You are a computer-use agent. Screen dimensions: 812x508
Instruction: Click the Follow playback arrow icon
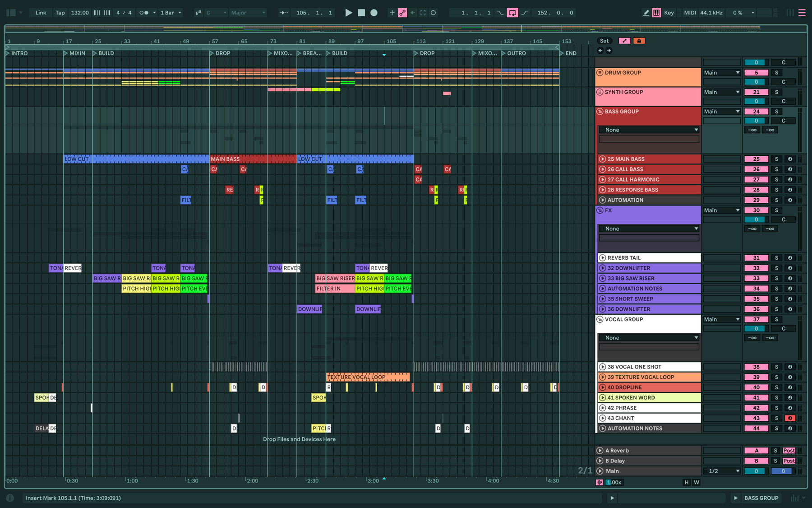284,13
